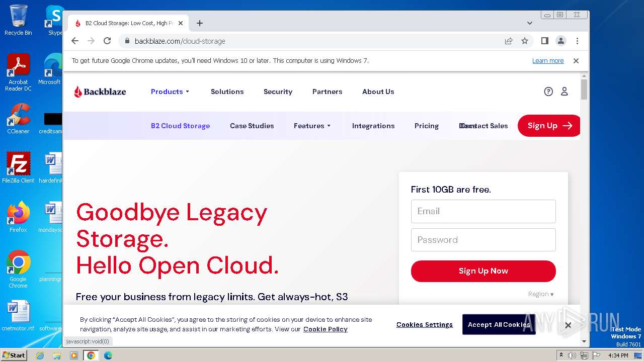The height and width of the screenshot is (362, 644).
Task: Share this page via the share icon
Action: pos(509,41)
